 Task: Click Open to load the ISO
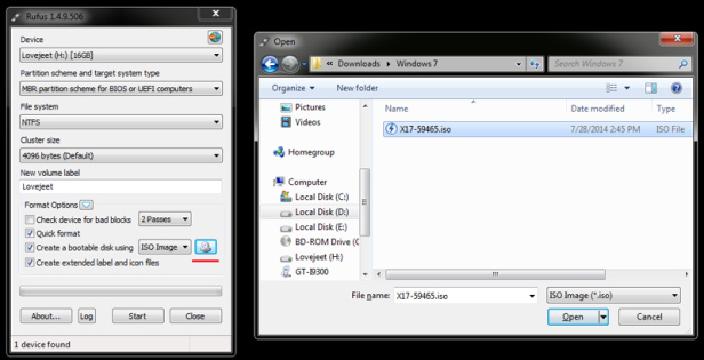[x=573, y=317]
